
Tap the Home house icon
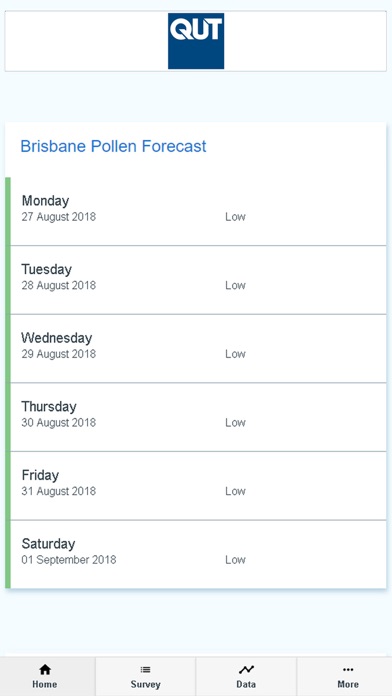pos(45,669)
